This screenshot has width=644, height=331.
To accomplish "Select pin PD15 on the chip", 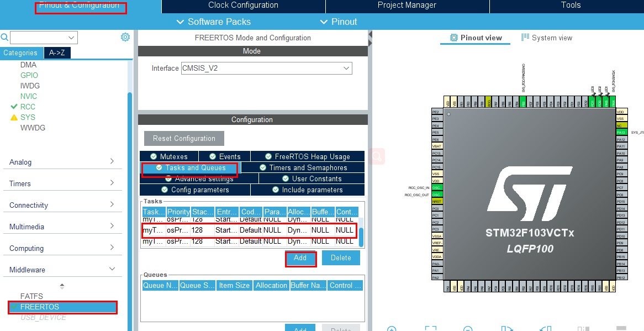I will [x=621, y=202].
